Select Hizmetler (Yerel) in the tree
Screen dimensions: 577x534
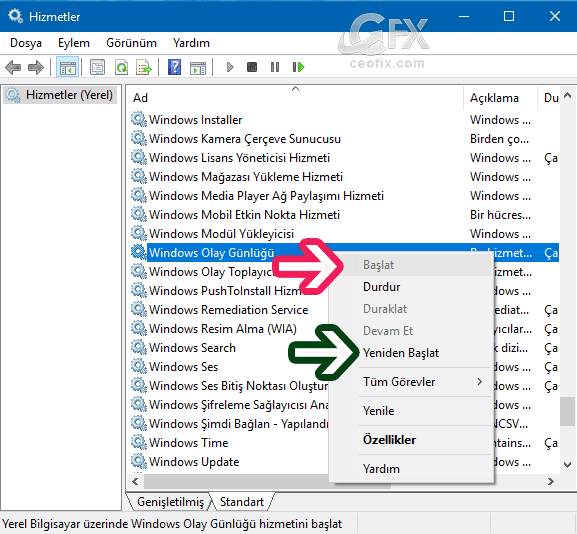point(60,95)
